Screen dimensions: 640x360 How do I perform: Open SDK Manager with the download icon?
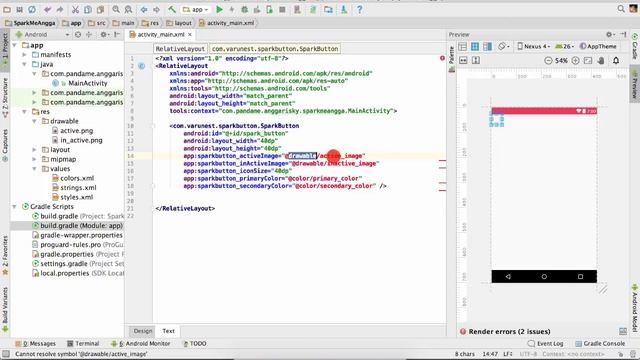[x=344, y=9]
